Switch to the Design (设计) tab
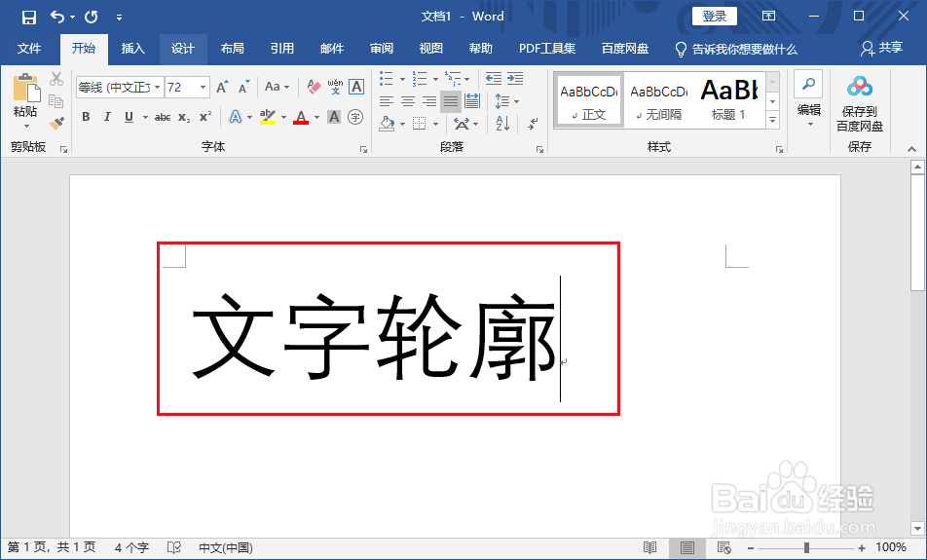This screenshot has width=927, height=560. [x=183, y=49]
